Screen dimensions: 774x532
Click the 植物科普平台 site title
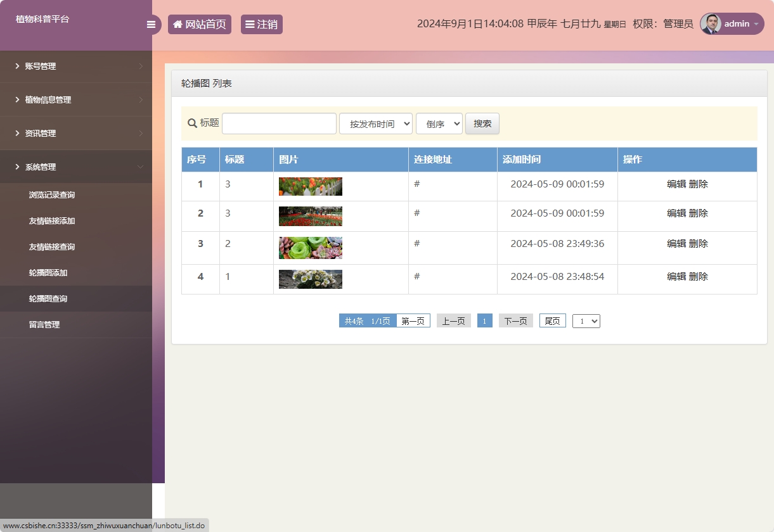pos(42,19)
